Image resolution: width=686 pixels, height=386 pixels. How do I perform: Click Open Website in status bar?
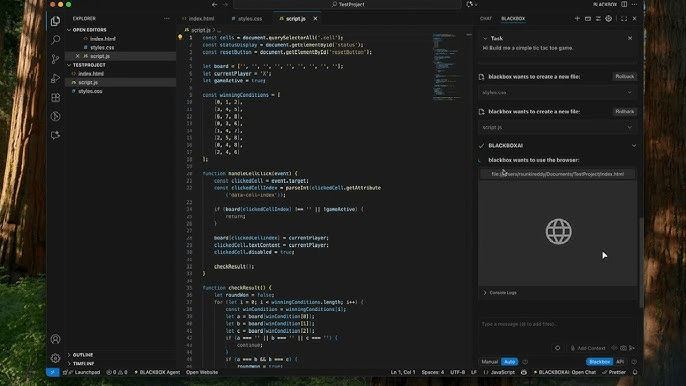[x=202, y=372]
